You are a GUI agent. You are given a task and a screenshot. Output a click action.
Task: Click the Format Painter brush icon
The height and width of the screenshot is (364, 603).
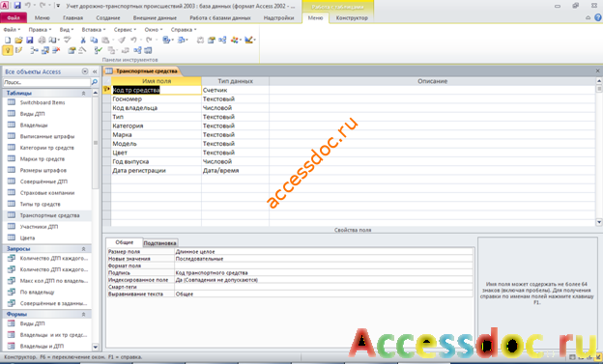122,40
